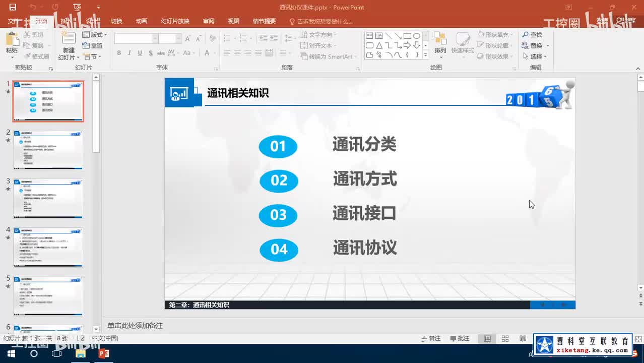Open the Shape Fill (形状填充) dropdown

pos(495,35)
